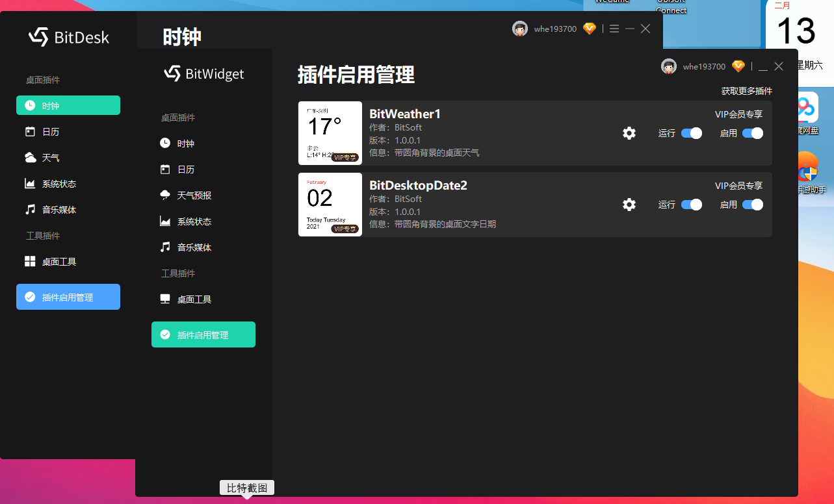Click VIP会员专享 label on BitWeather1 row
Screen dimensions: 834x504
coord(739,114)
